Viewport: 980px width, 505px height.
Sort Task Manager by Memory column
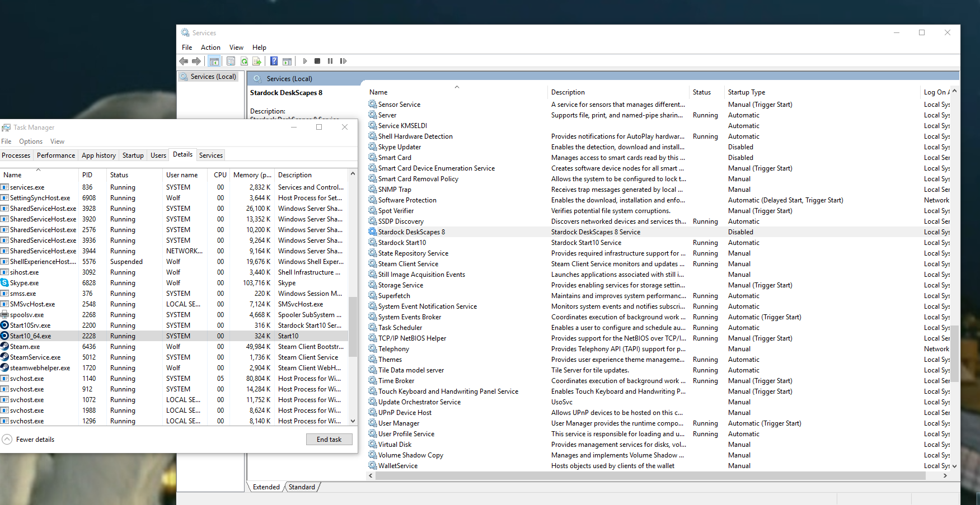click(x=252, y=174)
